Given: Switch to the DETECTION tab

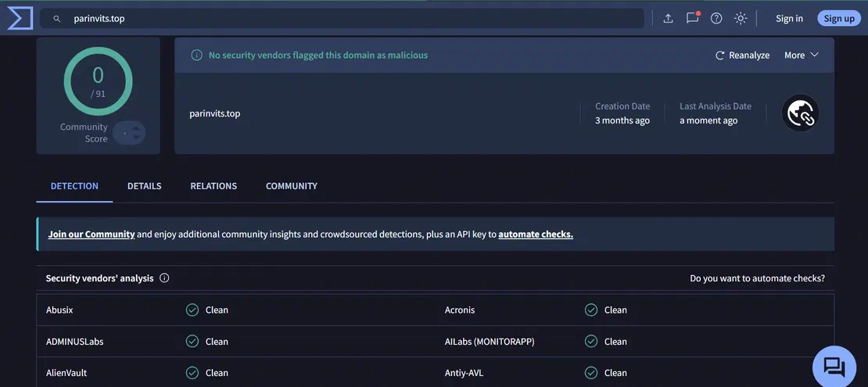Looking at the screenshot, I should coord(74,186).
